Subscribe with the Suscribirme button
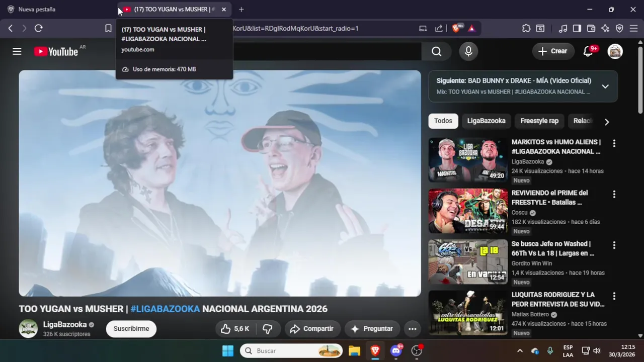The height and width of the screenshot is (362, 644). (131, 328)
